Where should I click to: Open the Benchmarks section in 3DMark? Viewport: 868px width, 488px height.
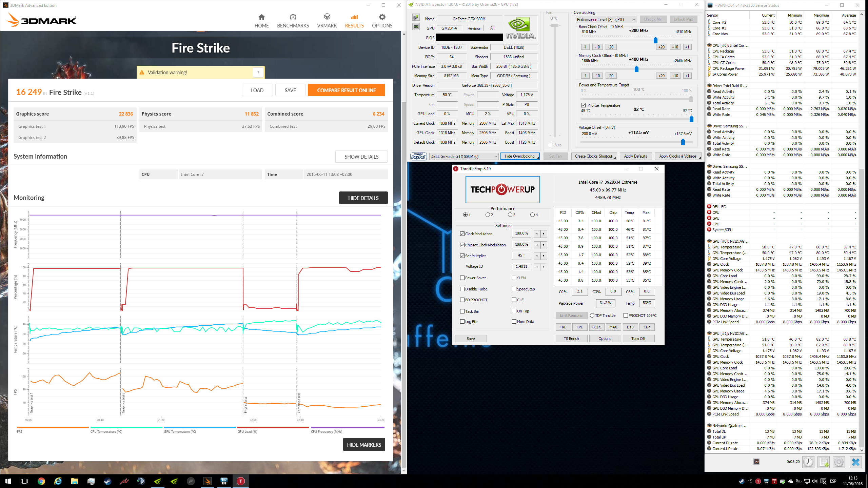coord(293,21)
